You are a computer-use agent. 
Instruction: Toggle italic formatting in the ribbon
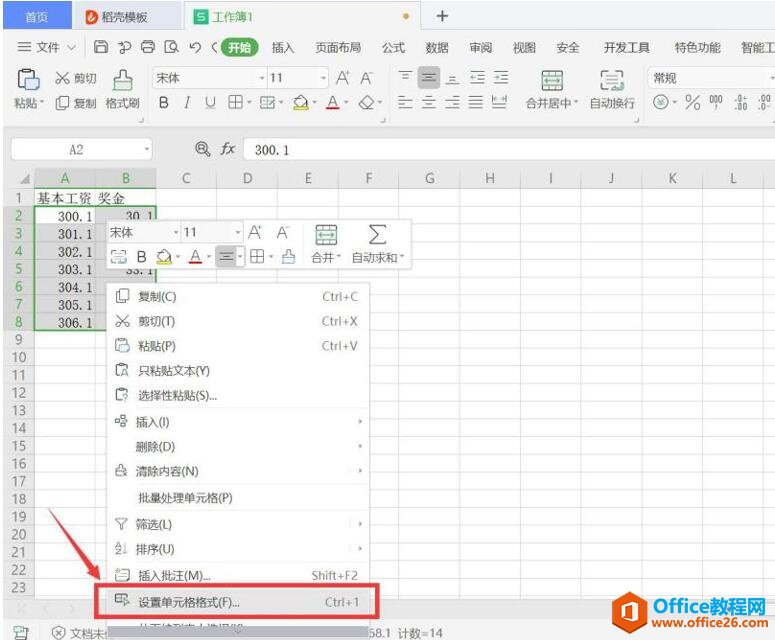[x=187, y=103]
